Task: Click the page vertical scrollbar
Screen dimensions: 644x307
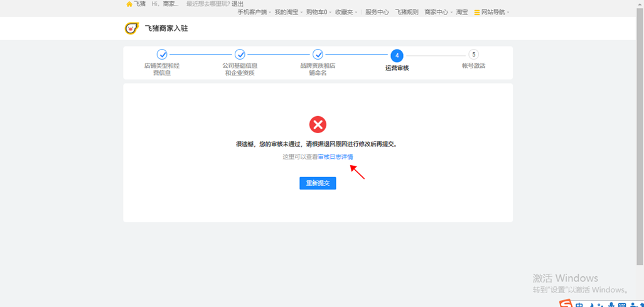Action: (x=640, y=136)
